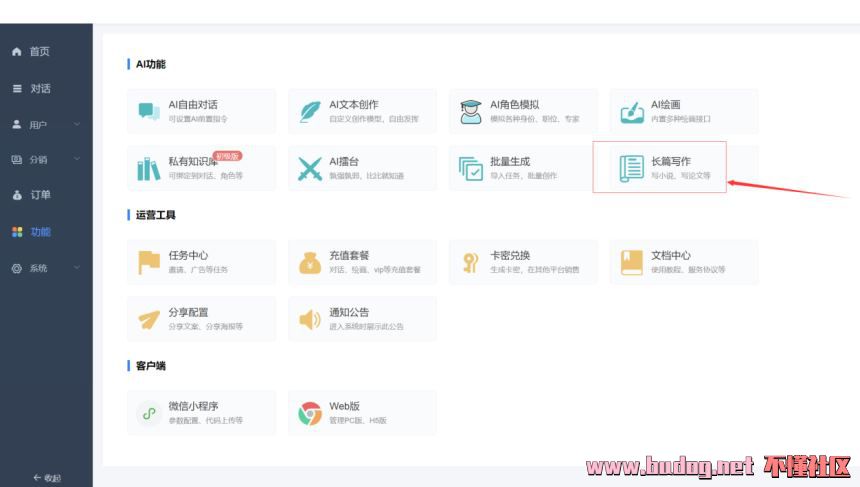Viewport: 860px width, 487px height.
Task: Open the 首页 home icon in sidebar
Action: (16, 52)
